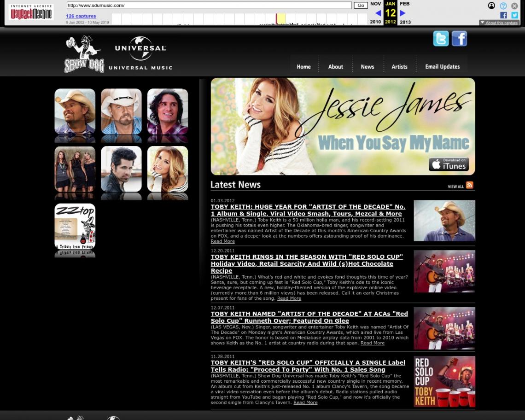Select the highlighted capture on the Wayback timeline
Image resolution: width=525 pixels, height=420 pixels.
click(x=280, y=19)
